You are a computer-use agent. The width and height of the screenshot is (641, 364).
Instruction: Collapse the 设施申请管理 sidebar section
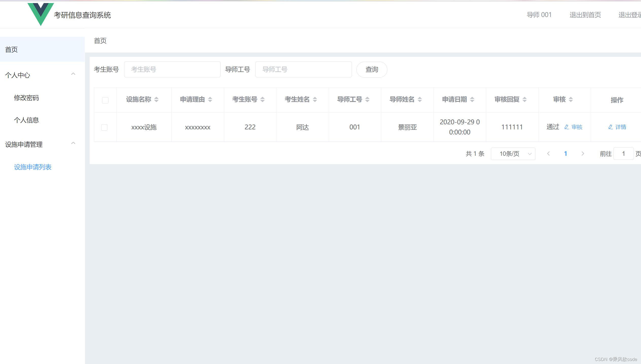(x=73, y=143)
